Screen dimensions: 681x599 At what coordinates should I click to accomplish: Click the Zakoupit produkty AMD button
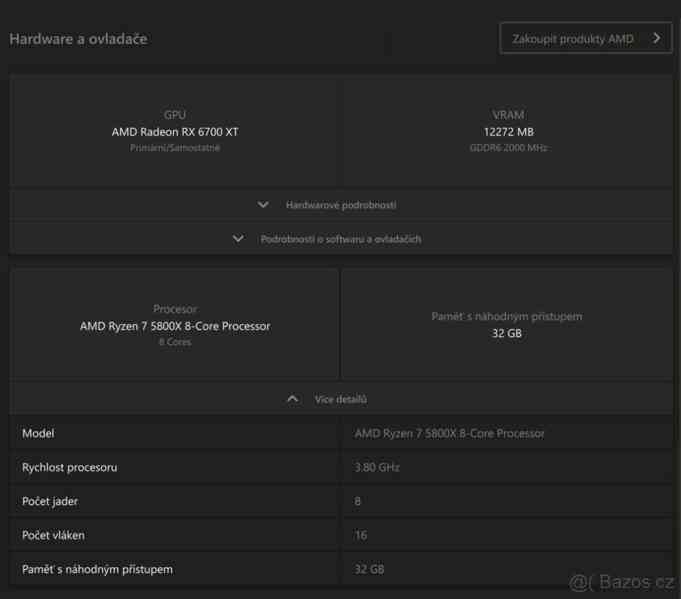(x=585, y=38)
